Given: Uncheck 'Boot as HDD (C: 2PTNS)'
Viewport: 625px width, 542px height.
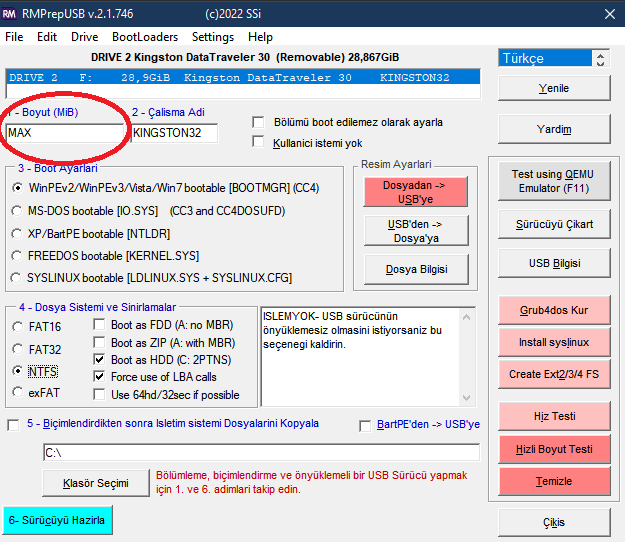Looking at the screenshot, I should point(99,359).
